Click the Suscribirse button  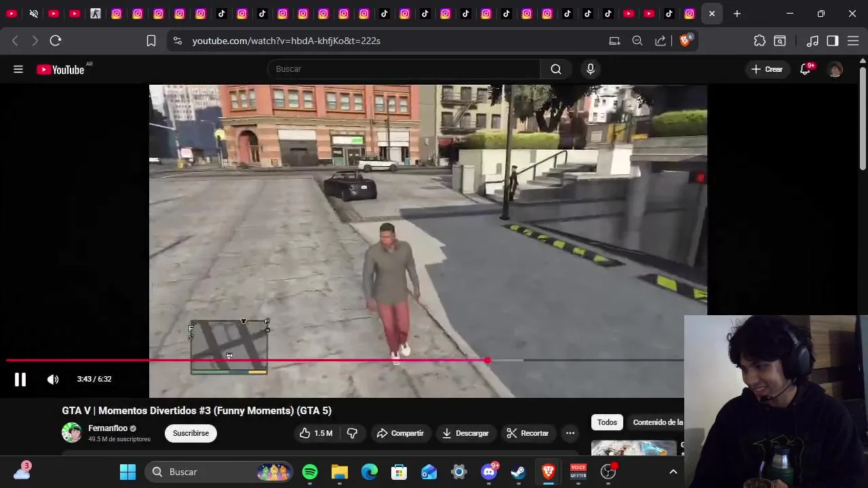[191, 433]
